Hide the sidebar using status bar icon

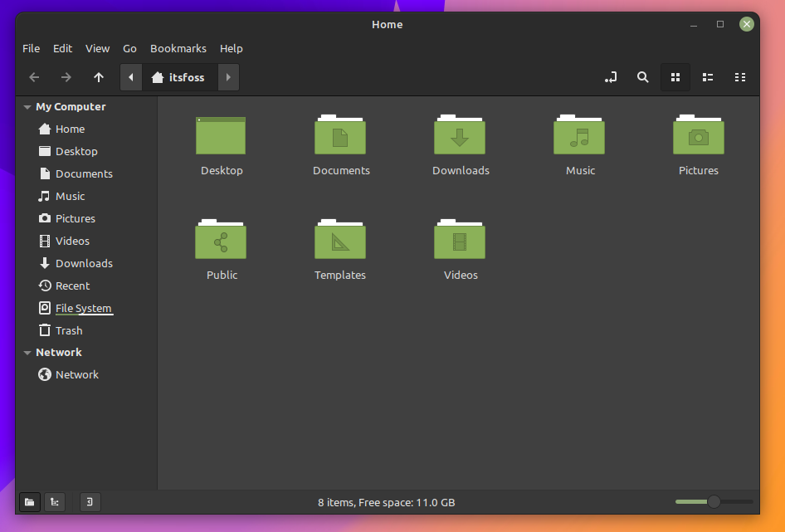(90, 501)
